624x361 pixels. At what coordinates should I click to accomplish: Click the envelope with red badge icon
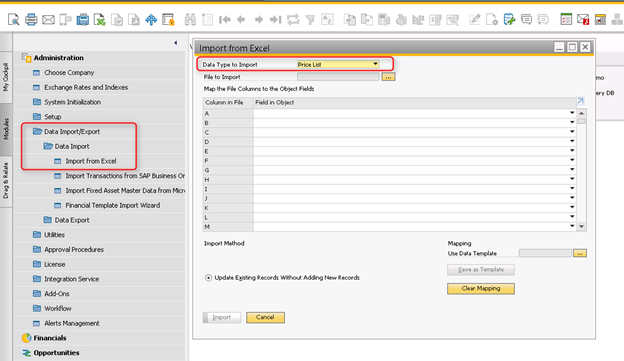pyautogui.click(x=583, y=19)
